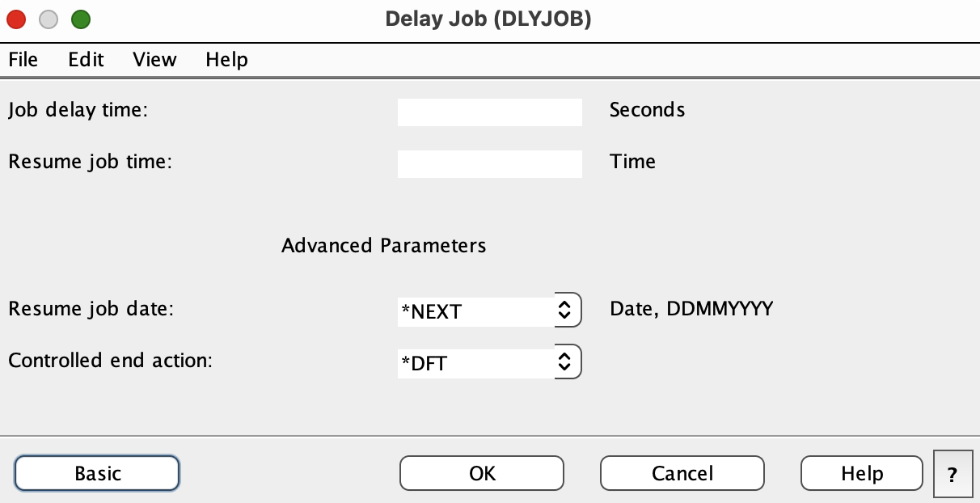Expand the Controlled end action dropdown arrow
980x503 pixels.
566,363
